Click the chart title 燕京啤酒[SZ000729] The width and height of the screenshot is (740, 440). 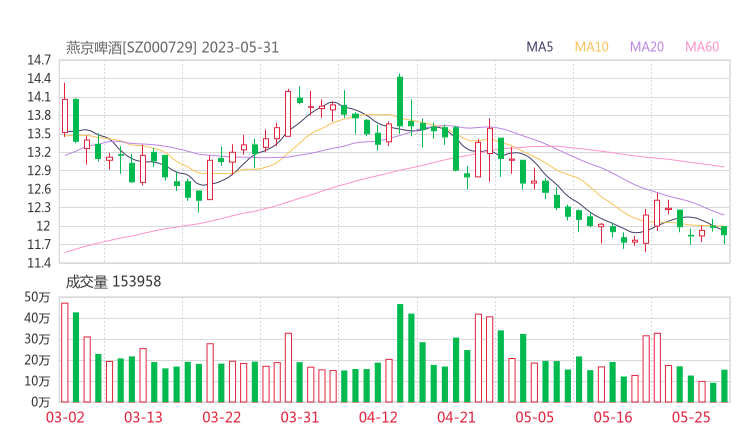pos(131,48)
